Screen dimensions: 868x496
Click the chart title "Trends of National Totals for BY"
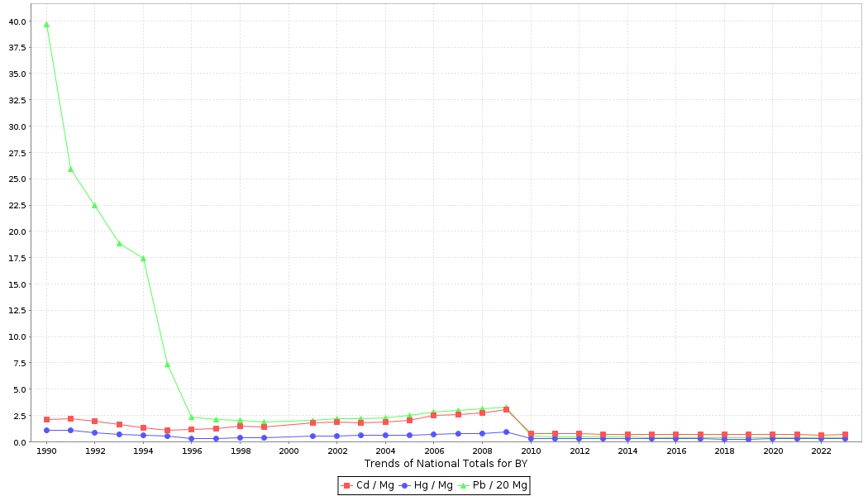[x=446, y=464]
